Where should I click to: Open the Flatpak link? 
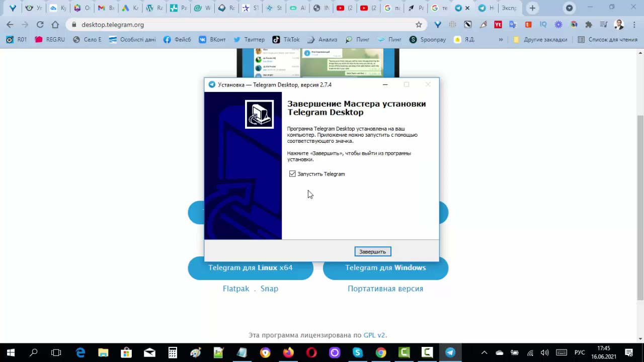[236, 289]
